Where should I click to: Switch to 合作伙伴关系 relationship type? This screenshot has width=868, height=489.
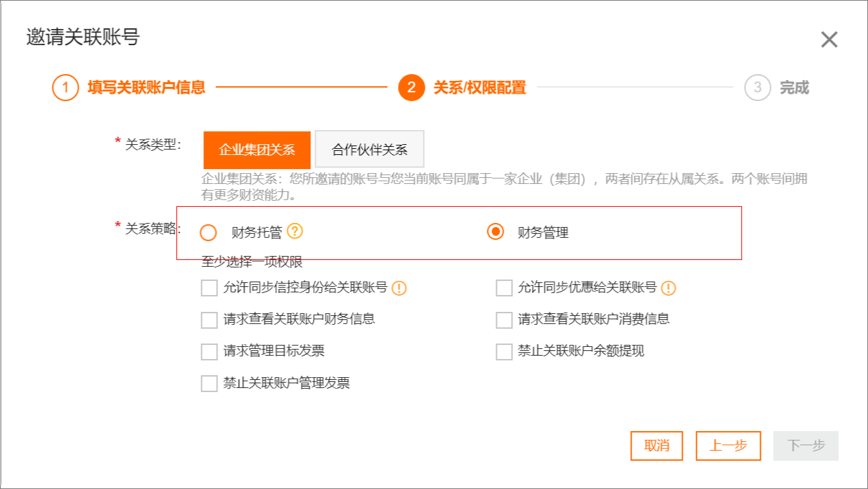[370, 150]
